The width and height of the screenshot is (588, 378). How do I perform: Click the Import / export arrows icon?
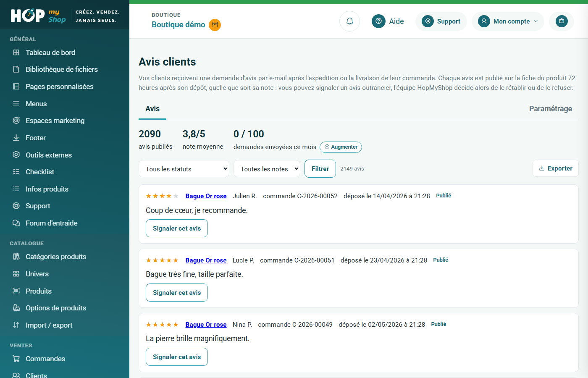tap(16, 325)
